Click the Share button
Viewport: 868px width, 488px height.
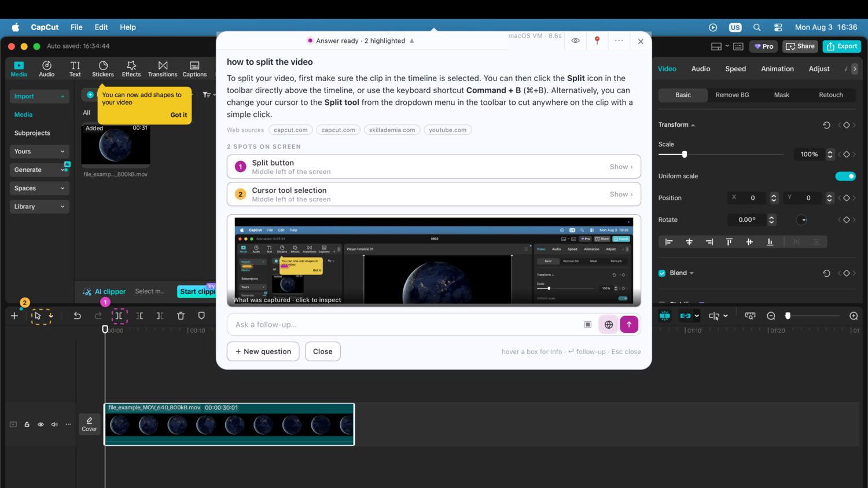coord(800,46)
